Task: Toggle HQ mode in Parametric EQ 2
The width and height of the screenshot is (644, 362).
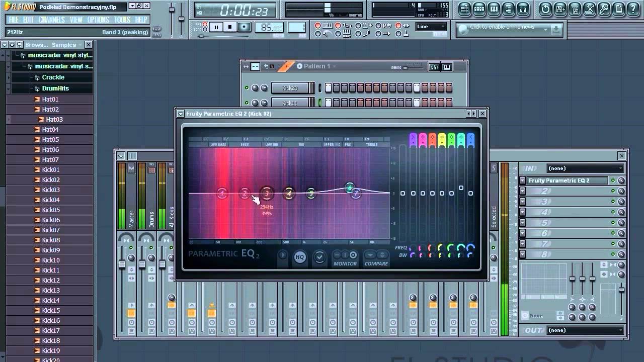Action: [300, 257]
